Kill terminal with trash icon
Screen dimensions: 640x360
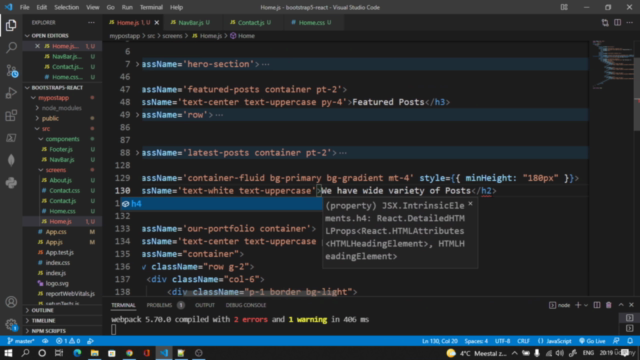[609, 305]
